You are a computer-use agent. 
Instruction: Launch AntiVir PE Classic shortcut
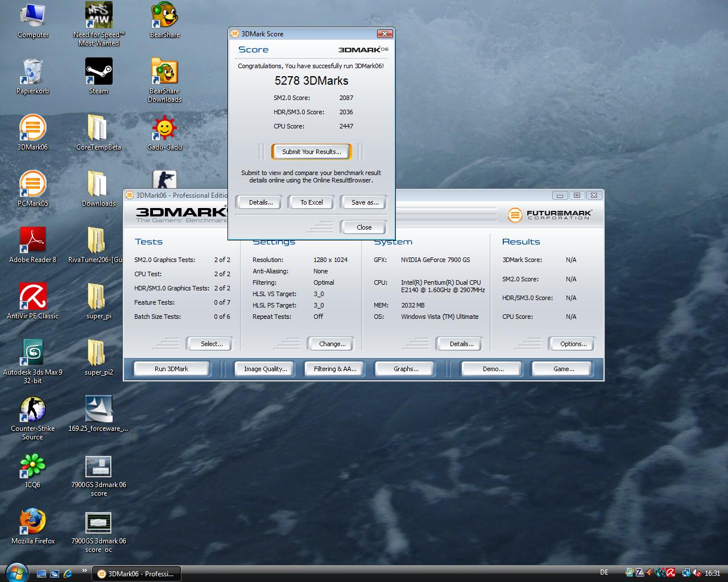tap(32, 302)
